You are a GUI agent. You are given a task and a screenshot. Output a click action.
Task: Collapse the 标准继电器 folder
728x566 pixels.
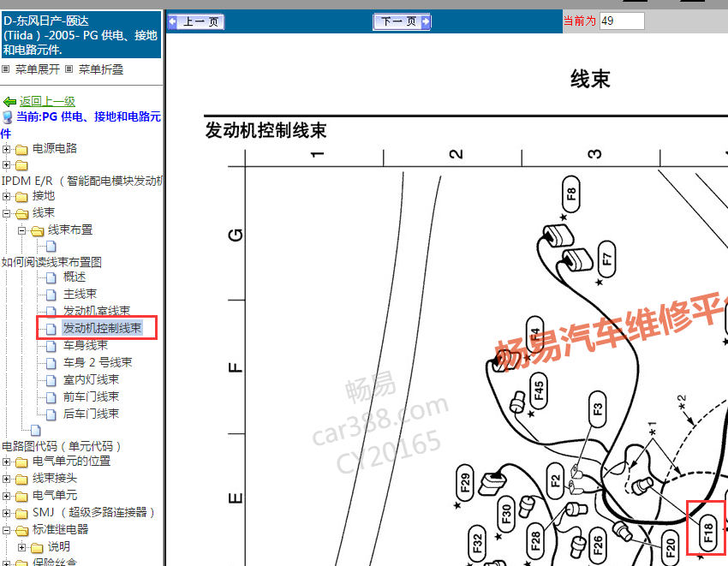point(6,530)
